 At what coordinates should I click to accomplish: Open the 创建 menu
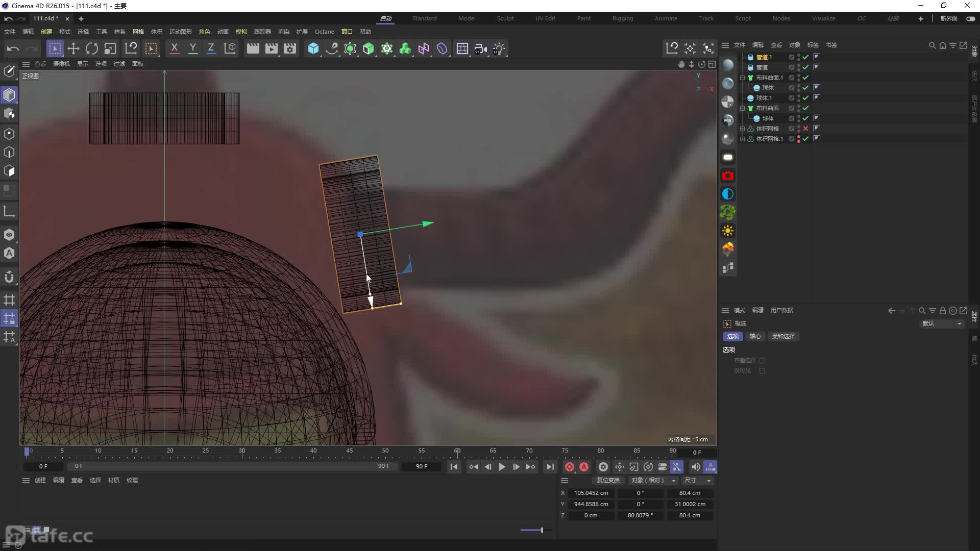(46, 32)
